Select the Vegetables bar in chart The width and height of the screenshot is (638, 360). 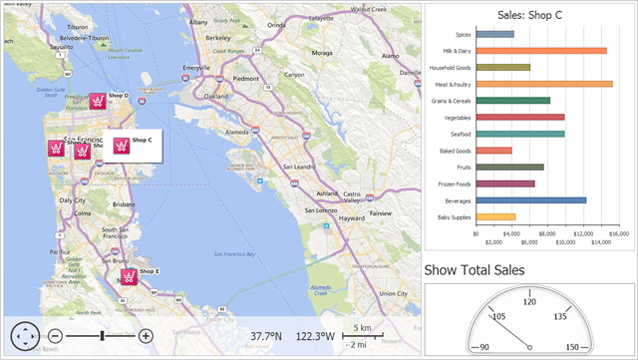point(520,118)
